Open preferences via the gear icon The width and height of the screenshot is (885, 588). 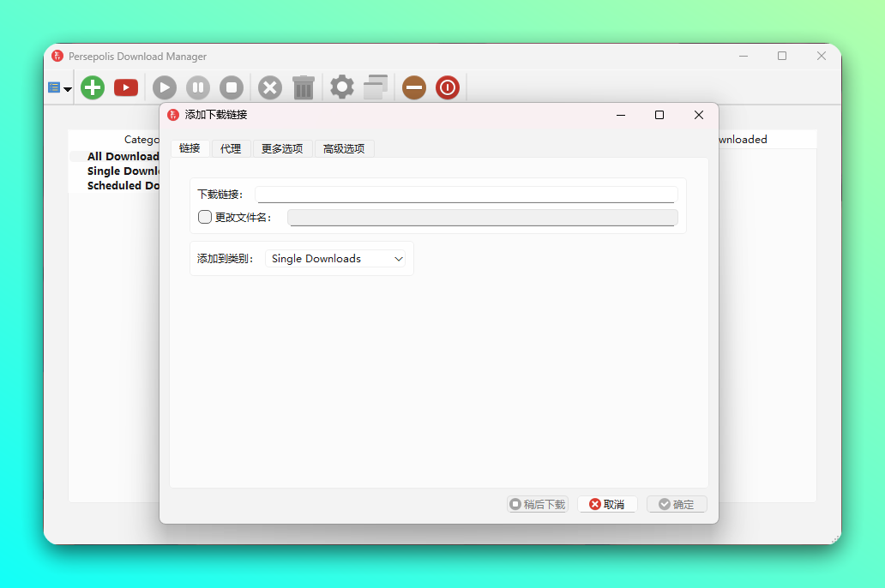click(342, 87)
